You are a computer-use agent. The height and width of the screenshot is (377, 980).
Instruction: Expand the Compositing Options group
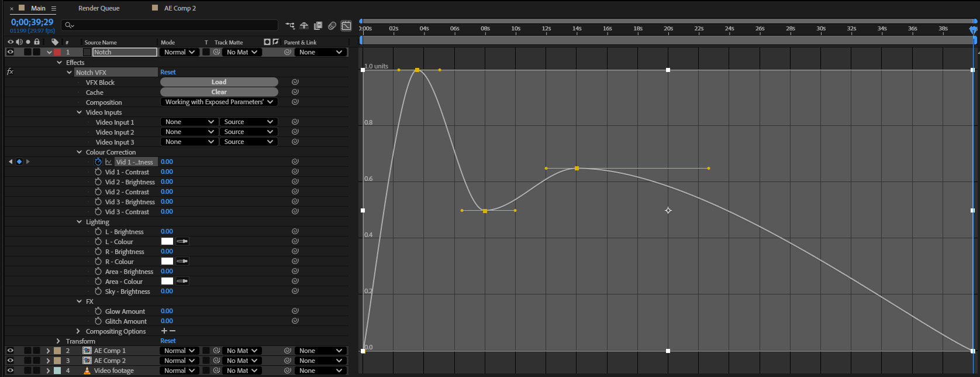(x=78, y=331)
